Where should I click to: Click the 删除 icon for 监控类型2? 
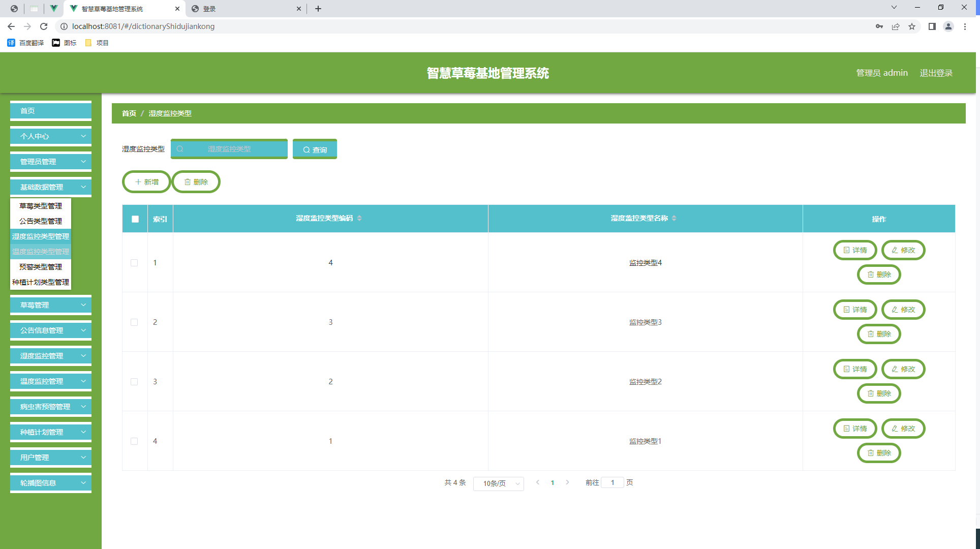879,393
